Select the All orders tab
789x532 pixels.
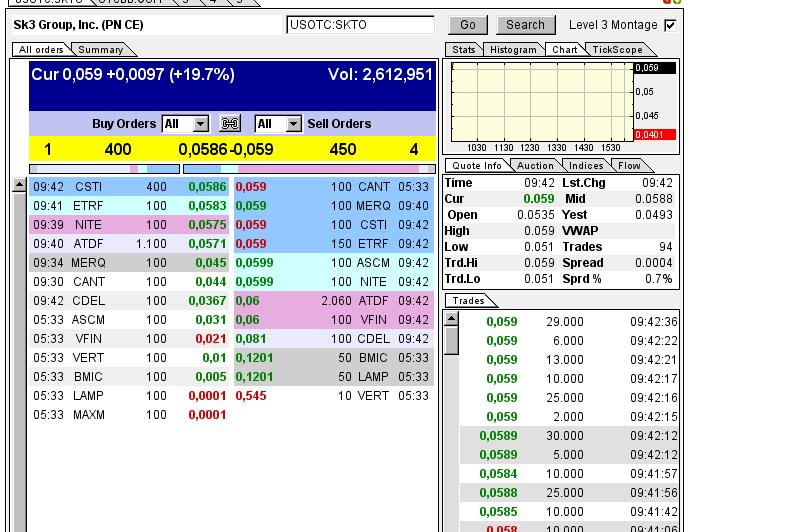point(41,49)
